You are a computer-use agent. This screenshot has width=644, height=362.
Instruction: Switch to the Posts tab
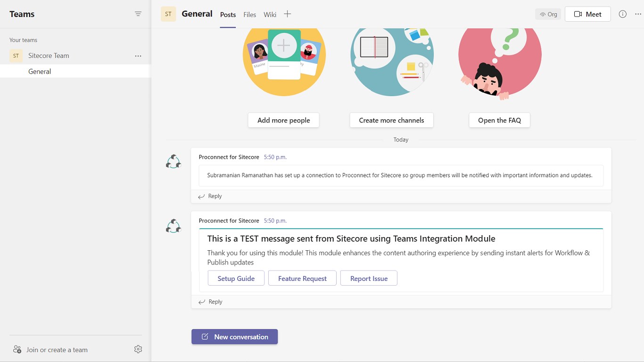228,15
